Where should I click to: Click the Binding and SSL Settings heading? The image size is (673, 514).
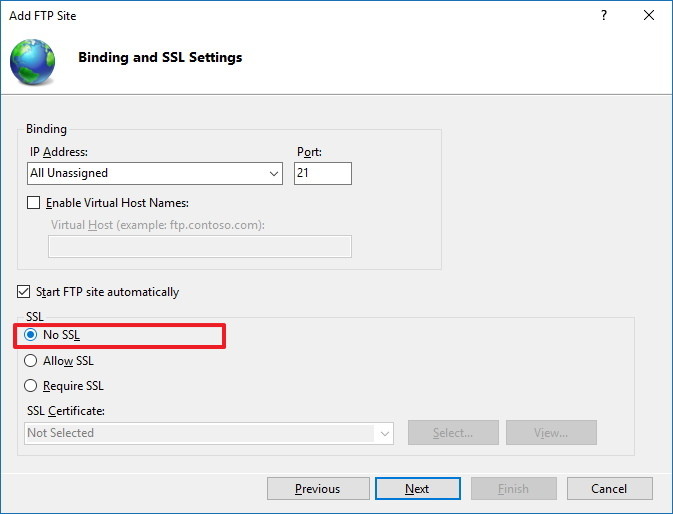pos(160,57)
